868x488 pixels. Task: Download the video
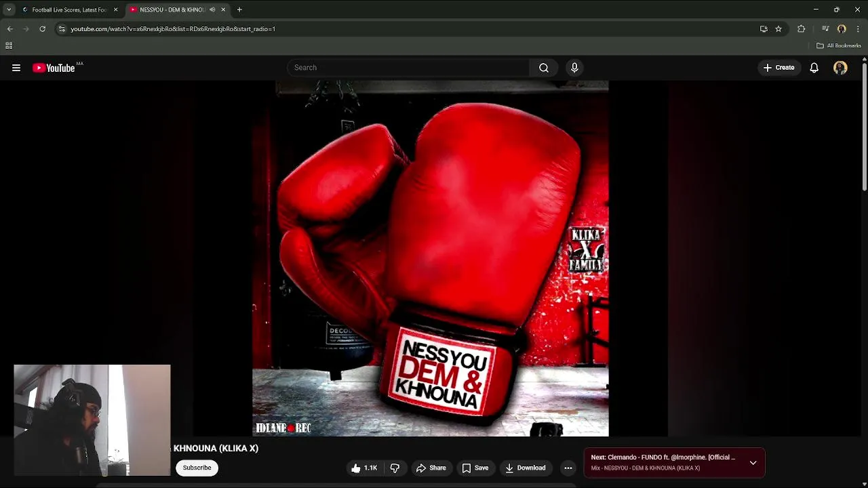(526, 468)
